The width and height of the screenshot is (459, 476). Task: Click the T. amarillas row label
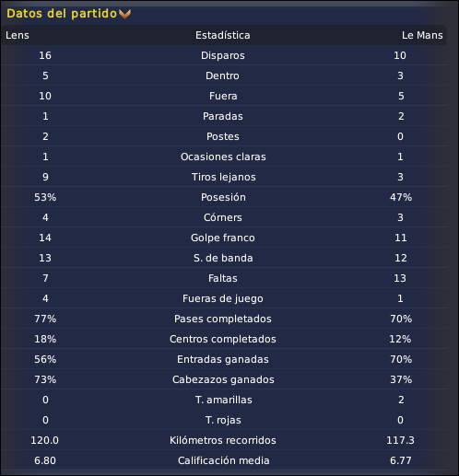click(x=224, y=400)
